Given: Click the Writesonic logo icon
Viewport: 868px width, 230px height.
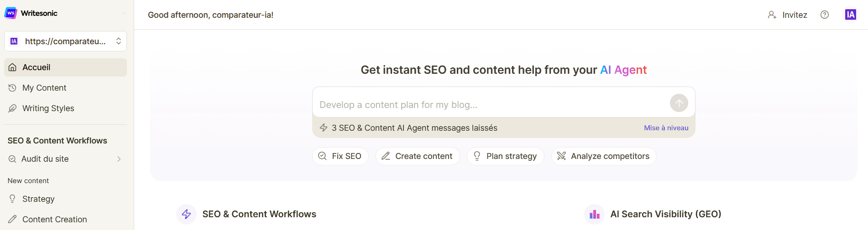Looking at the screenshot, I should coord(10,13).
